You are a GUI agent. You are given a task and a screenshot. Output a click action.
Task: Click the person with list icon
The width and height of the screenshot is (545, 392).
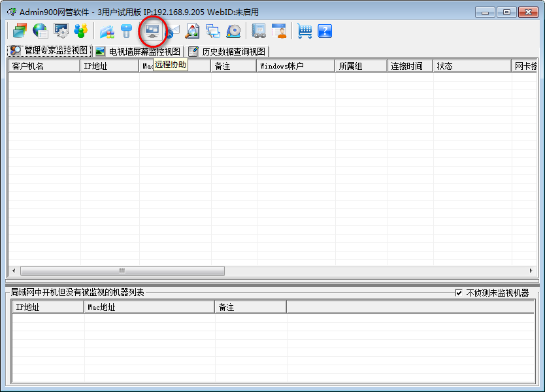pos(279,31)
